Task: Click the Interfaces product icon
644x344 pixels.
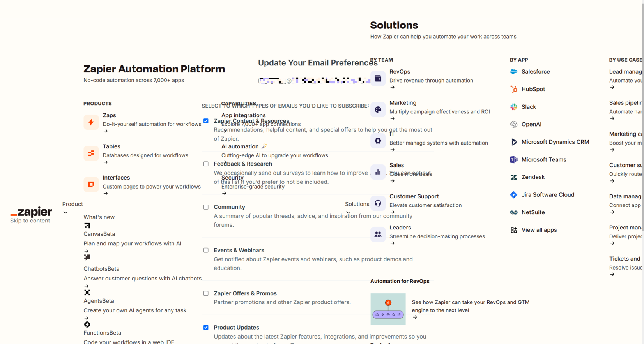Action: click(91, 184)
